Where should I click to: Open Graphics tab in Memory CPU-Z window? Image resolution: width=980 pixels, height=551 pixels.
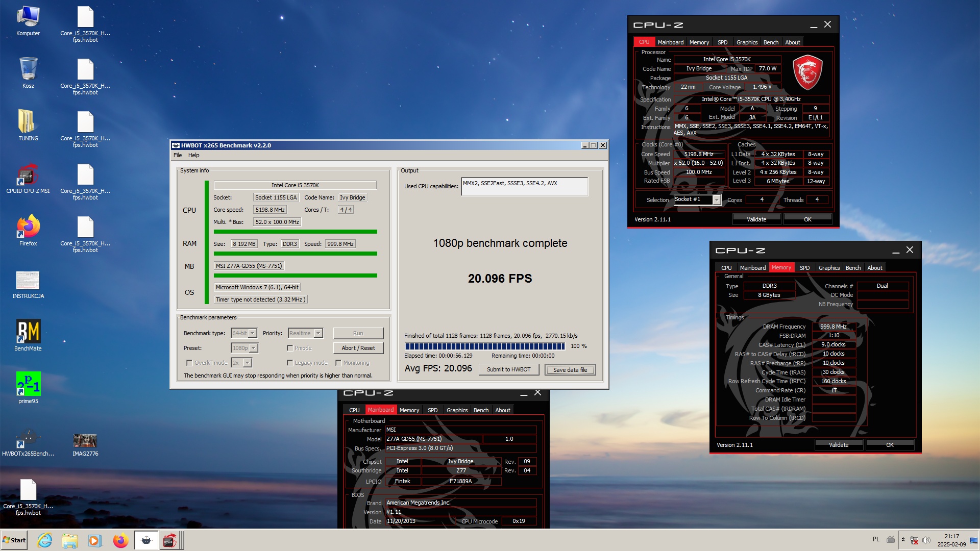pos(829,268)
